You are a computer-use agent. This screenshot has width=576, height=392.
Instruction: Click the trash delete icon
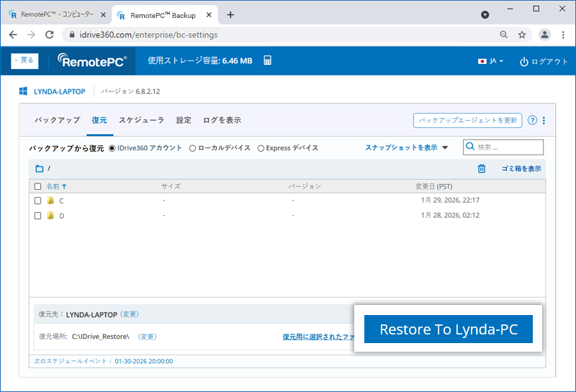482,168
